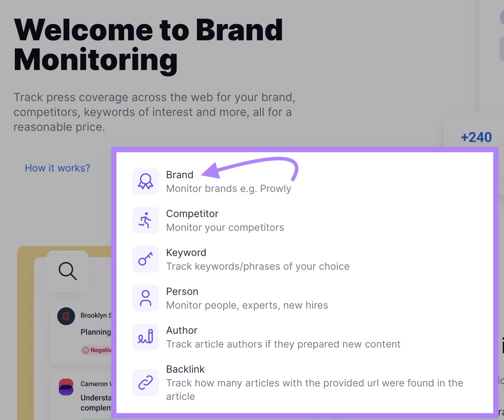Screen dimensions: 504x420
Task: Select the Backlink tracking option
Action: (186, 369)
